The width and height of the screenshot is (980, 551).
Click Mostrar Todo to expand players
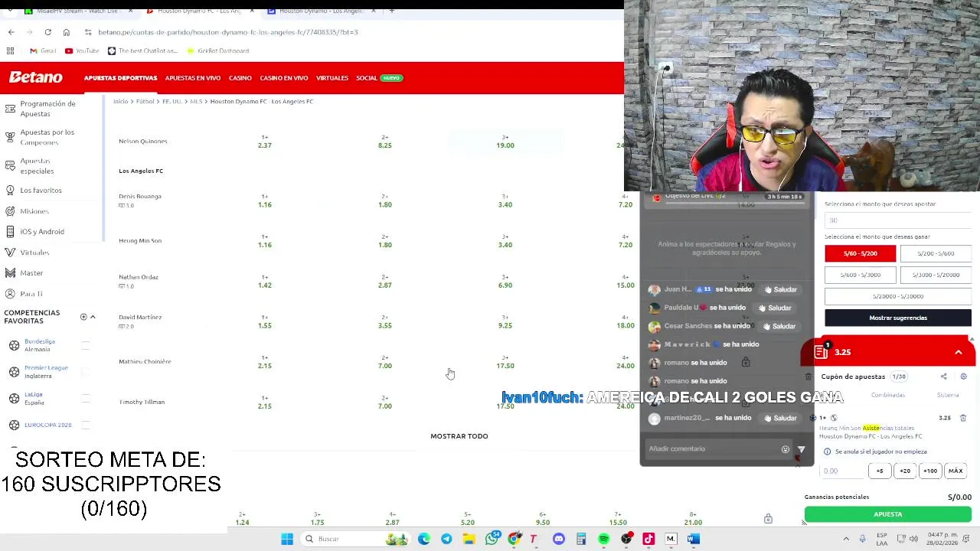pyautogui.click(x=459, y=436)
